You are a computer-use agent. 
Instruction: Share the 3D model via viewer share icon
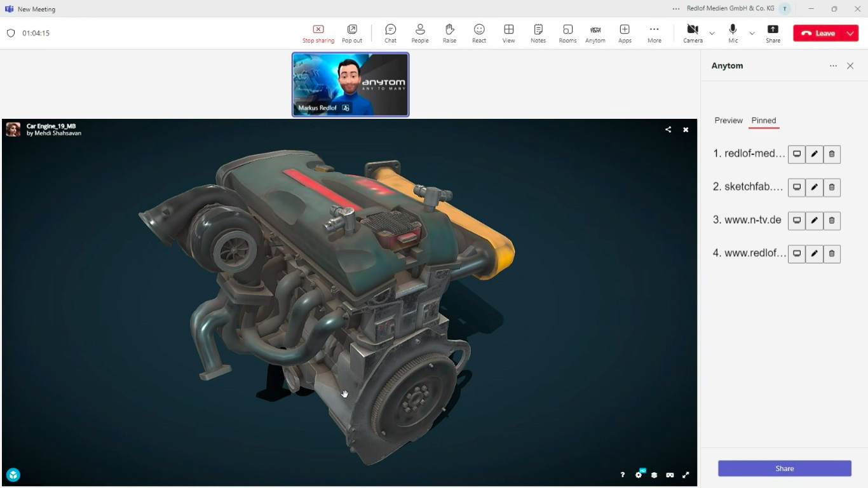coord(668,130)
